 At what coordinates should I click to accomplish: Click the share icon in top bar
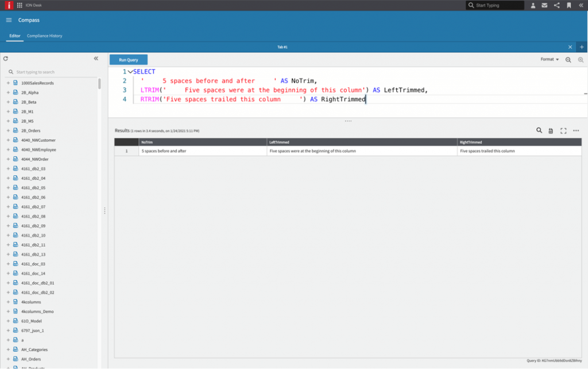(556, 5)
